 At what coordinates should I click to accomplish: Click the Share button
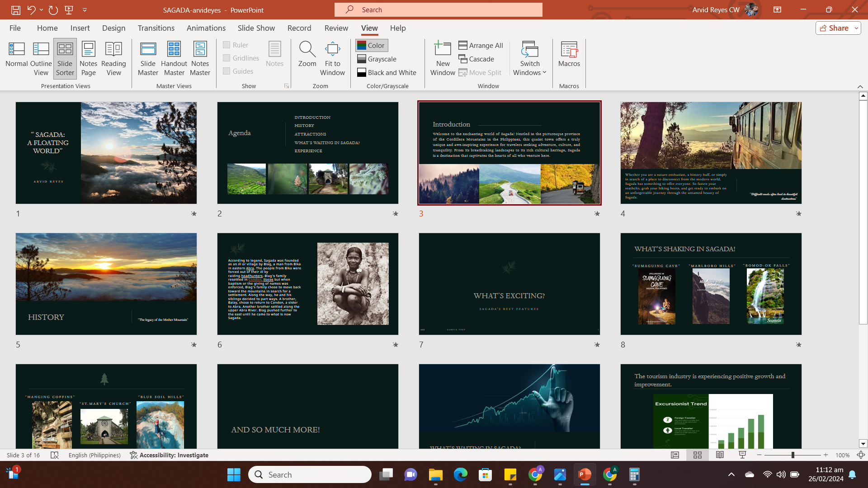(x=834, y=28)
